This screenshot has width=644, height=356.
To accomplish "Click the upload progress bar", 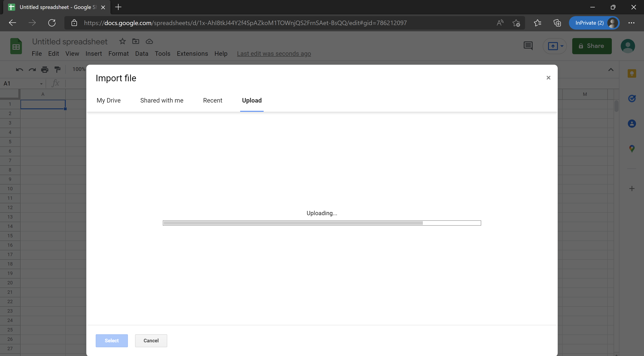I will tap(322, 223).
